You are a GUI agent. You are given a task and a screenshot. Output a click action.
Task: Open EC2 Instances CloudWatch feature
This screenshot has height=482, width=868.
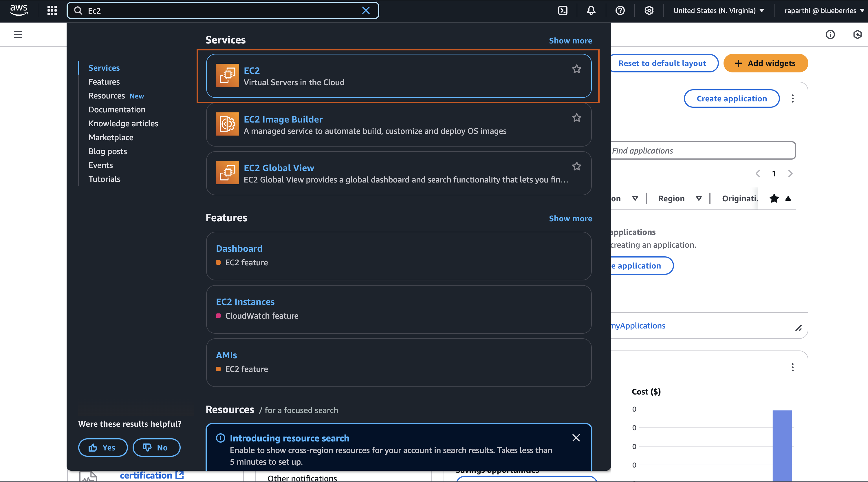pyautogui.click(x=399, y=309)
